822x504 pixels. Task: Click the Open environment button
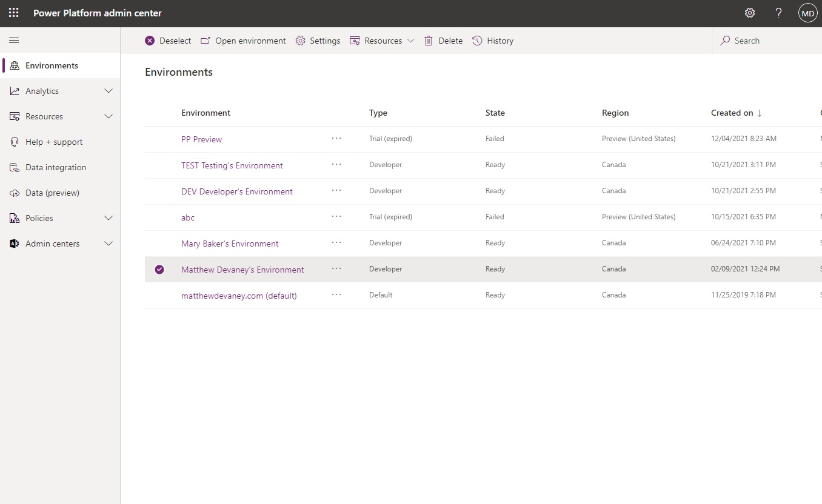tap(243, 40)
